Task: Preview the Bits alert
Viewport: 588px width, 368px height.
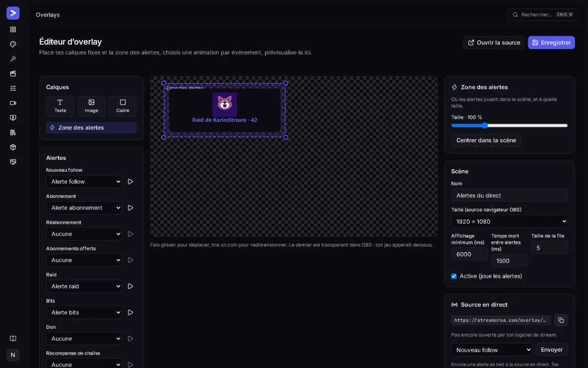Action: (x=130, y=312)
